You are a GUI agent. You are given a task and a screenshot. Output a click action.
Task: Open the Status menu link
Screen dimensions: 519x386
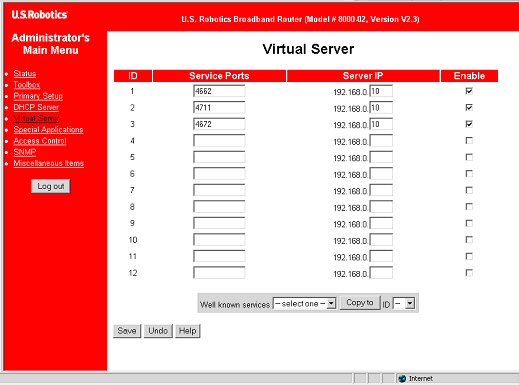(x=25, y=74)
